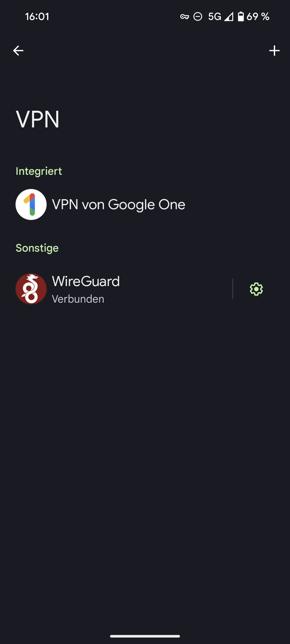Open WireGuard settings gear

pyautogui.click(x=257, y=289)
